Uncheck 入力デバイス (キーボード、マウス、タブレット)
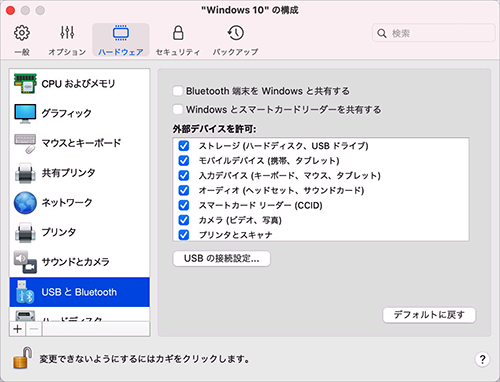 [x=184, y=175]
